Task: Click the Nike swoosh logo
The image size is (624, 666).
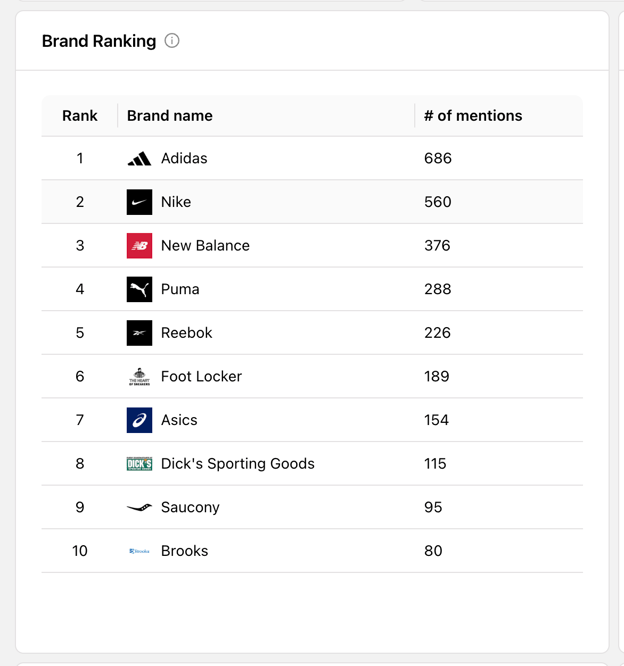Action: click(139, 202)
